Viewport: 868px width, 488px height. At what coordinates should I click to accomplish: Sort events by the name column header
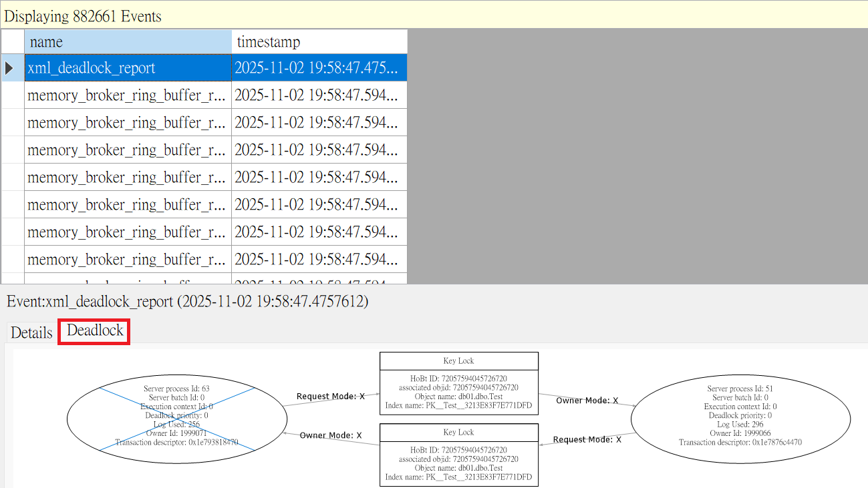point(128,42)
